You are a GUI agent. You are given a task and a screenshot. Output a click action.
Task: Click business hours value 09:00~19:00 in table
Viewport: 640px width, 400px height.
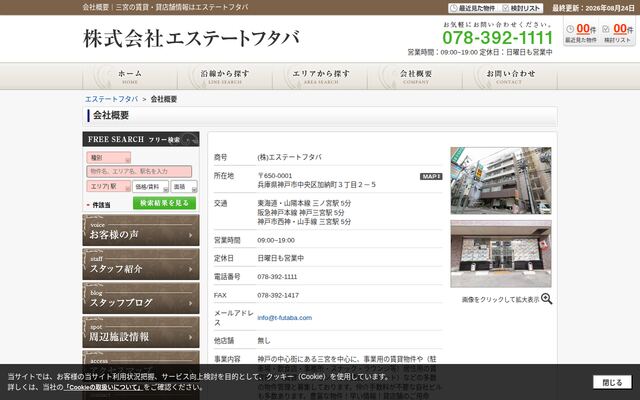(x=276, y=240)
